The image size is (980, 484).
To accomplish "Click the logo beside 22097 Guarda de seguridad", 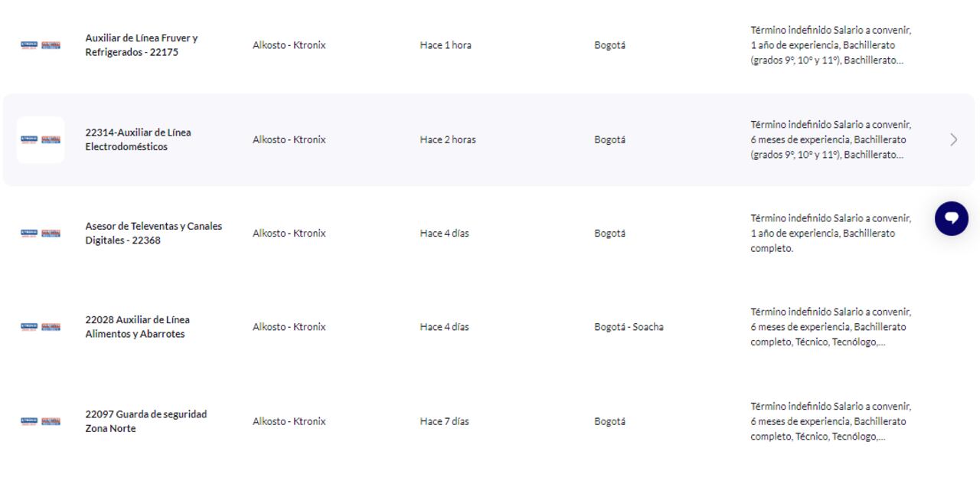I will tap(41, 421).
